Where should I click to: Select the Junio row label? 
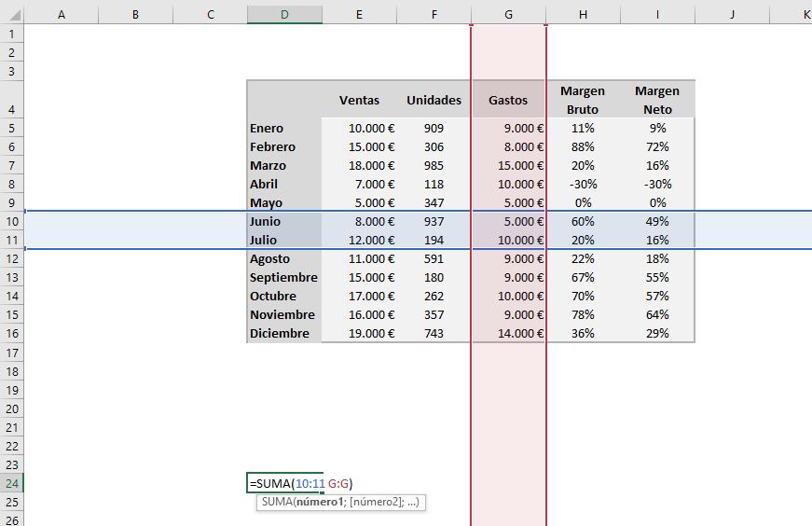[285, 221]
